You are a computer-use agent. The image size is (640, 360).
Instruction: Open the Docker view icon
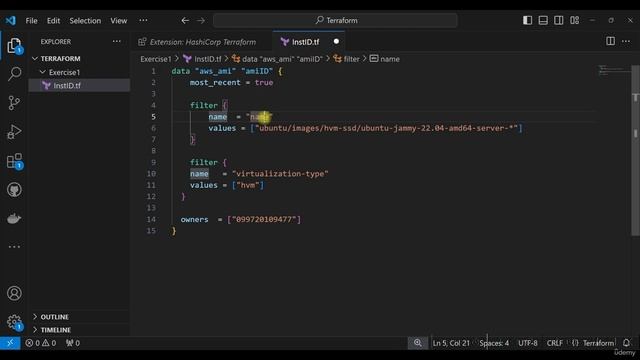pyautogui.click(x=14, y=218)
